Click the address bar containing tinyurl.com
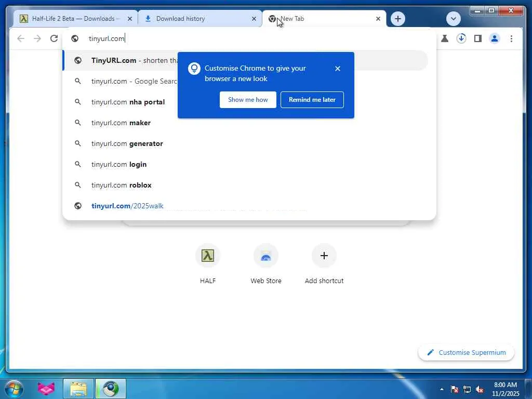This screenshot has width=532, height=399. click(249, 38)
